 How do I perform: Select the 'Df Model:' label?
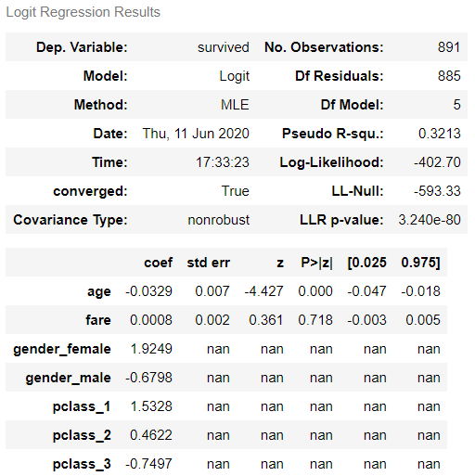352,105
